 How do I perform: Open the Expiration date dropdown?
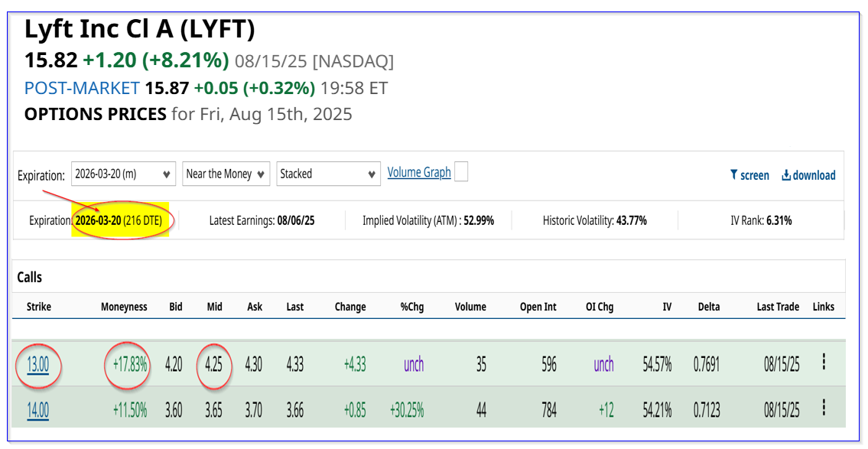pos(123,174)
